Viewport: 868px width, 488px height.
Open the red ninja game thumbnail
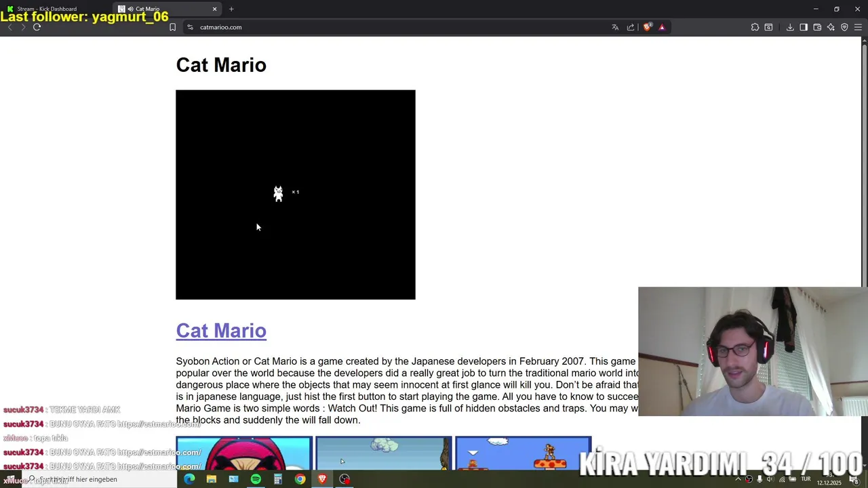244,453
